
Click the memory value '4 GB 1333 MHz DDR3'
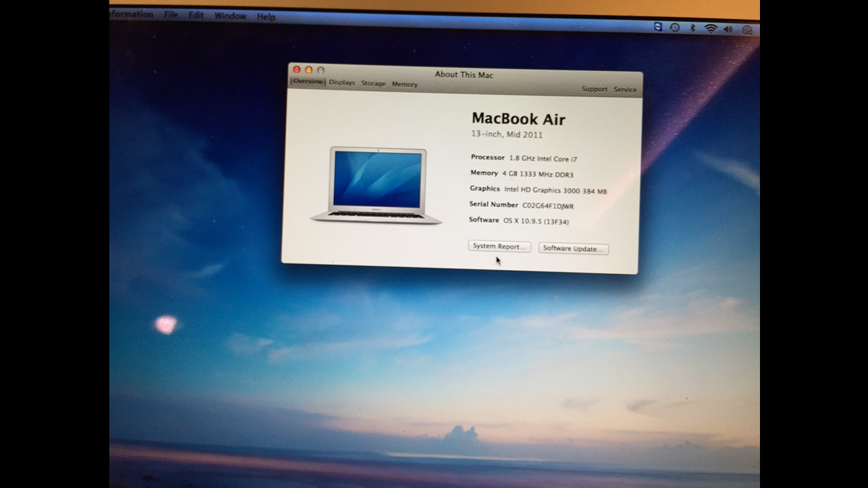coord(537,174)
